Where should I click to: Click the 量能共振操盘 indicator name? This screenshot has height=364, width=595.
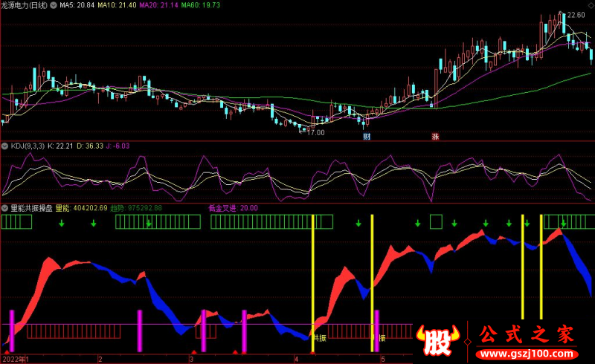pyautogui.click(x=31, y=208)
